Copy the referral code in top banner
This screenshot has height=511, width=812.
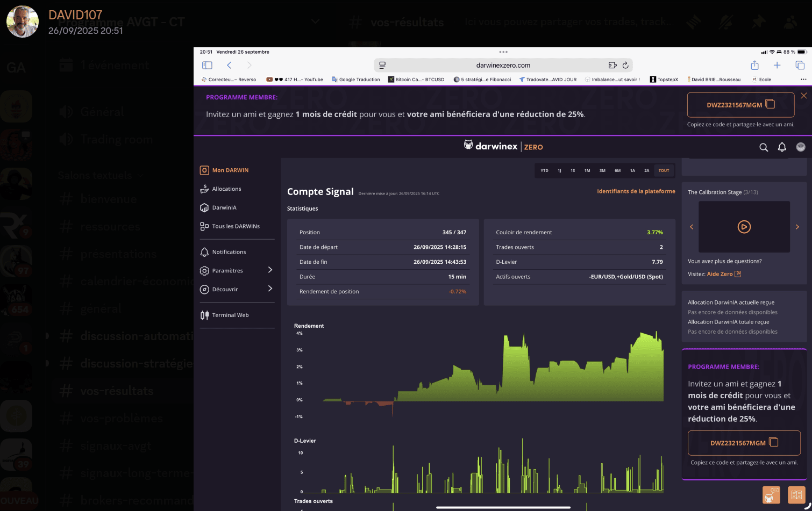(770, 104)
